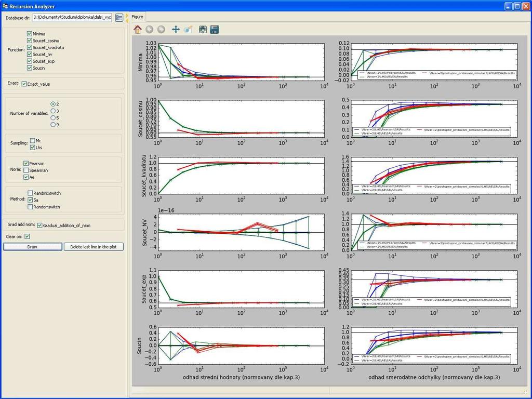532x399 pixels.
Task: Click the '1e−16' scale text
Action: (166, 210)
